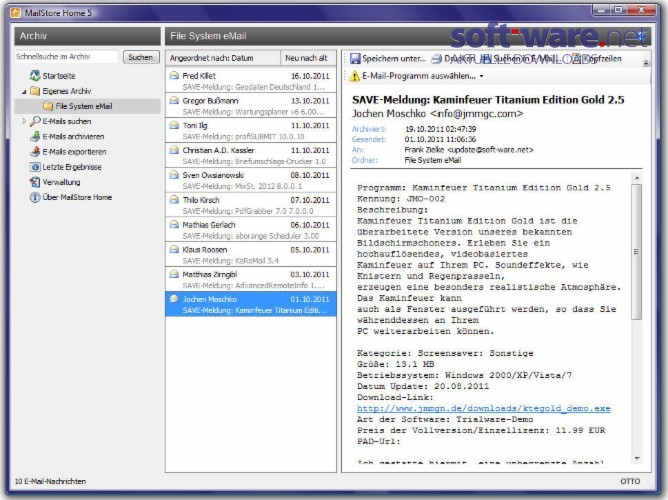Screen dimensions: 668x500
Task: Click subject SAVE-Meldung: KaRoMail 3.4
Action: (x=230, y=261)
